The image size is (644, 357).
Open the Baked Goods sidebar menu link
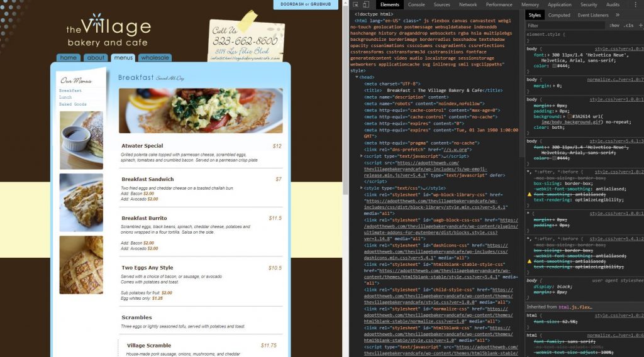coord(73,104)
